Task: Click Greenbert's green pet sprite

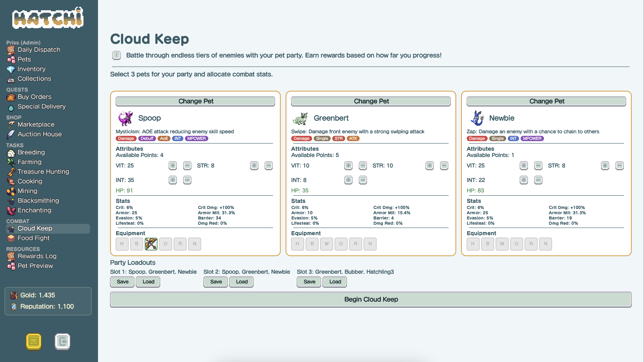Action: click(x=300, y=118)
